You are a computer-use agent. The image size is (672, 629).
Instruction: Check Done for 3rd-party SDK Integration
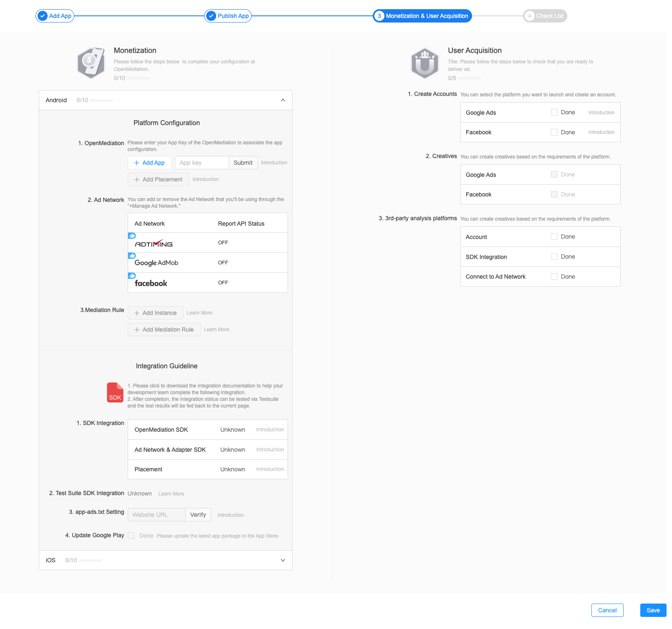(x=554, y=257)
